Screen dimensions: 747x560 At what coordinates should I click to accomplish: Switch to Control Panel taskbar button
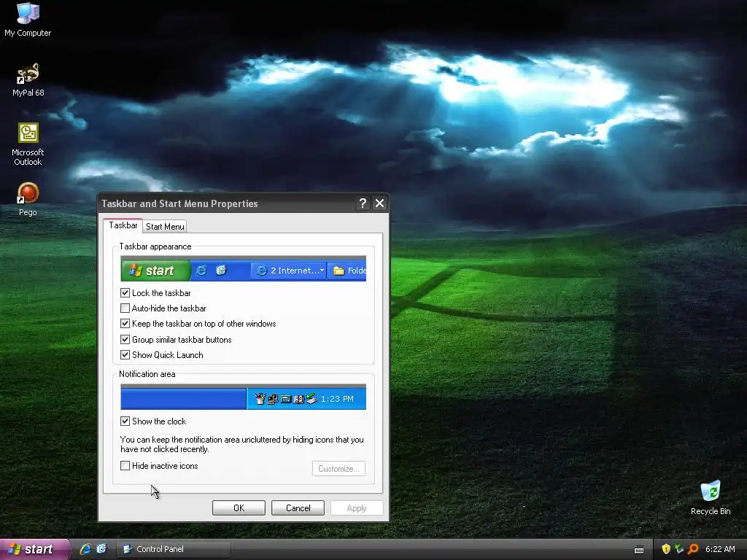click(x=174, y=549)
